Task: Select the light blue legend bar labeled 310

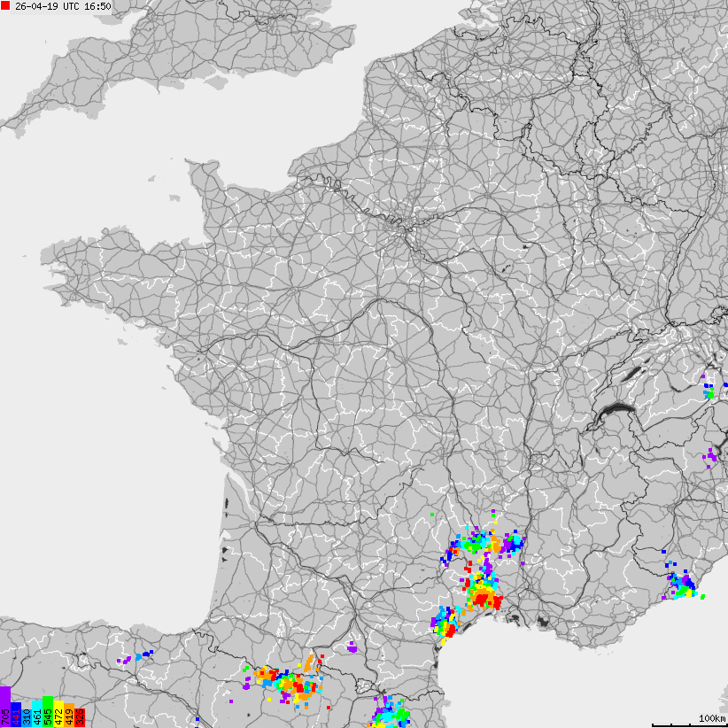Action: pos(27,716)
